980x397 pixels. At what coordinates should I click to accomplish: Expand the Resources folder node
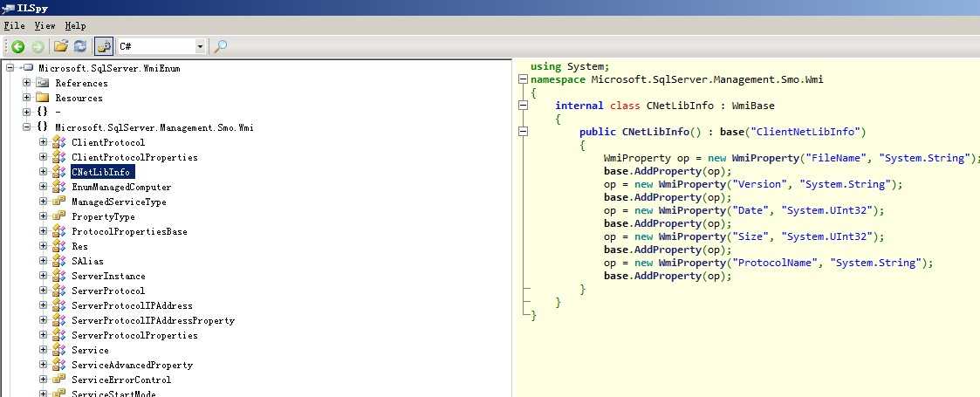click(26, 98)
